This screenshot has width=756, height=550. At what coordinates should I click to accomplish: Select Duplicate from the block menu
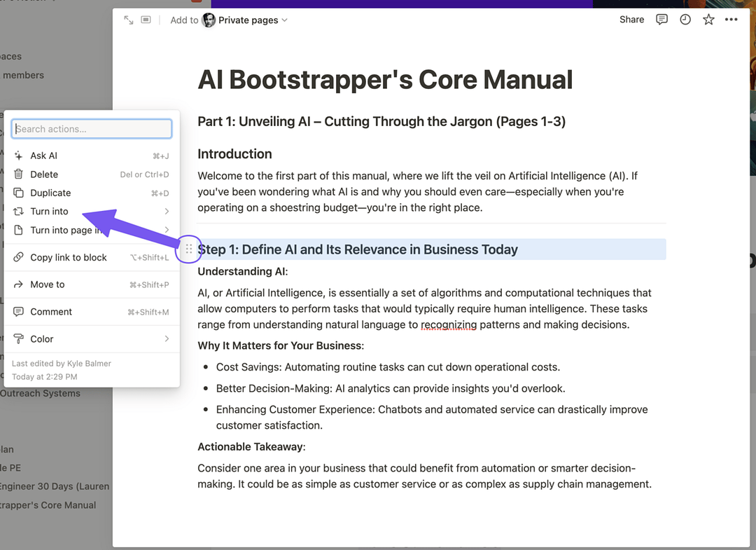click(50, 193)
